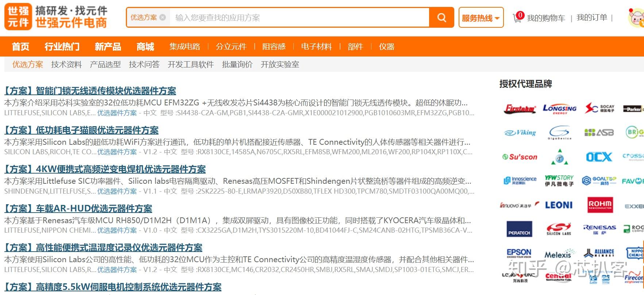The image size is (644, 295).
Task: Open the Longsing Energy brand logo
Action: (x=559, y=109)
